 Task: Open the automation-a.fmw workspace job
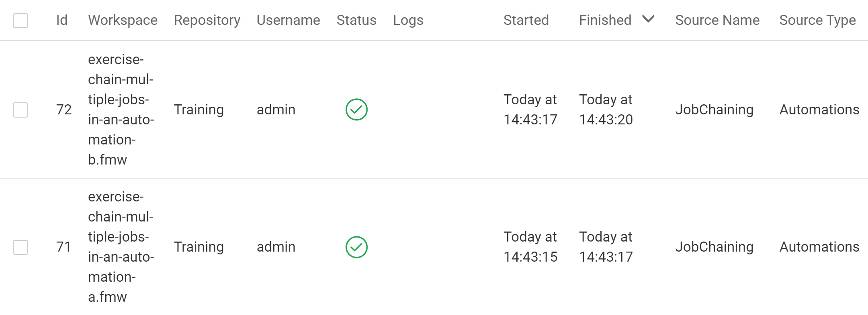point(121,247)
